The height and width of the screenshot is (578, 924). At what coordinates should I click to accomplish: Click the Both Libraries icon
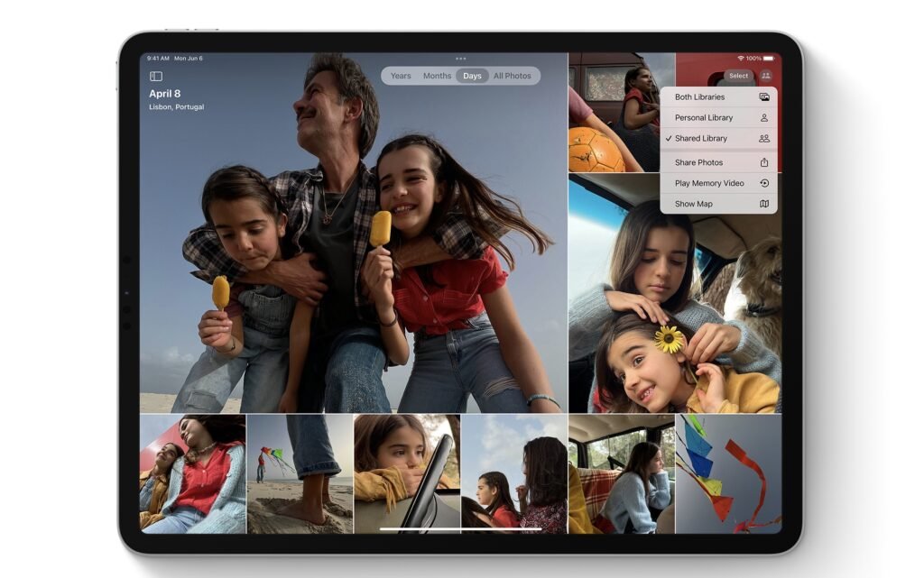coord(764,96)
